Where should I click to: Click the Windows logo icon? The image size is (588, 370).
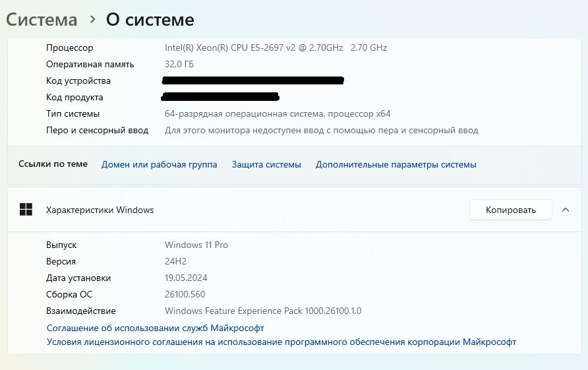pyautogui.click(x=26, y=210)
